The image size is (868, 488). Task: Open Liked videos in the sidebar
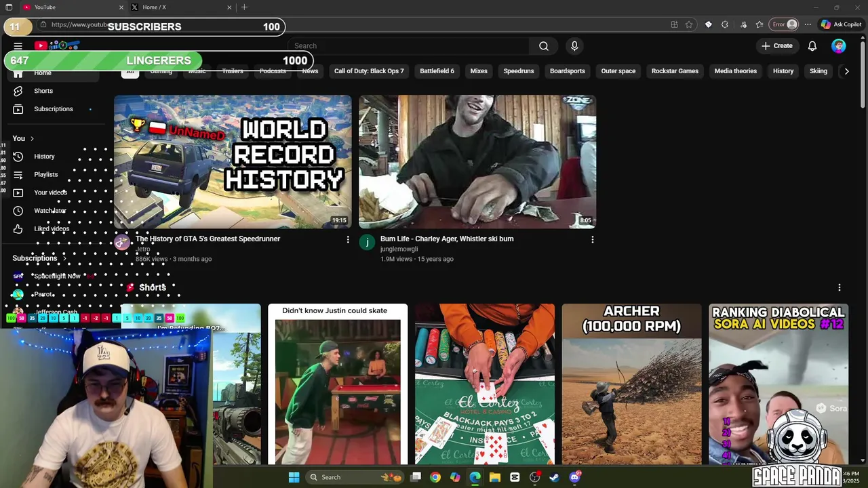52,229
